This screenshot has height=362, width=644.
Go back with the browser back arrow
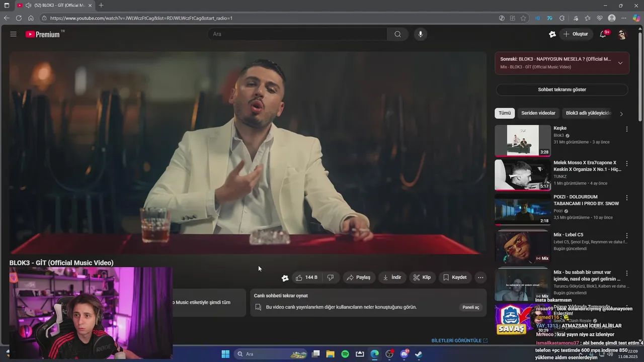click(x=7, y=18)
